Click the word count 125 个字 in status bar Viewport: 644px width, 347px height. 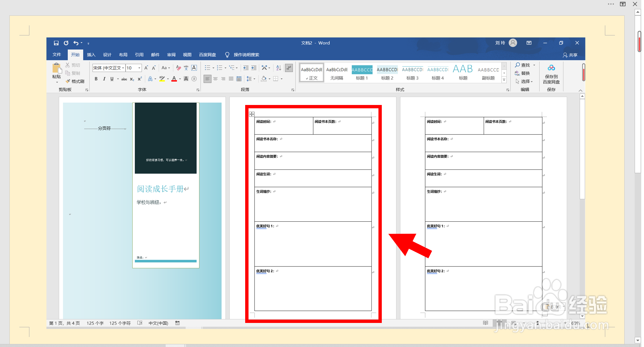[95, 323]
